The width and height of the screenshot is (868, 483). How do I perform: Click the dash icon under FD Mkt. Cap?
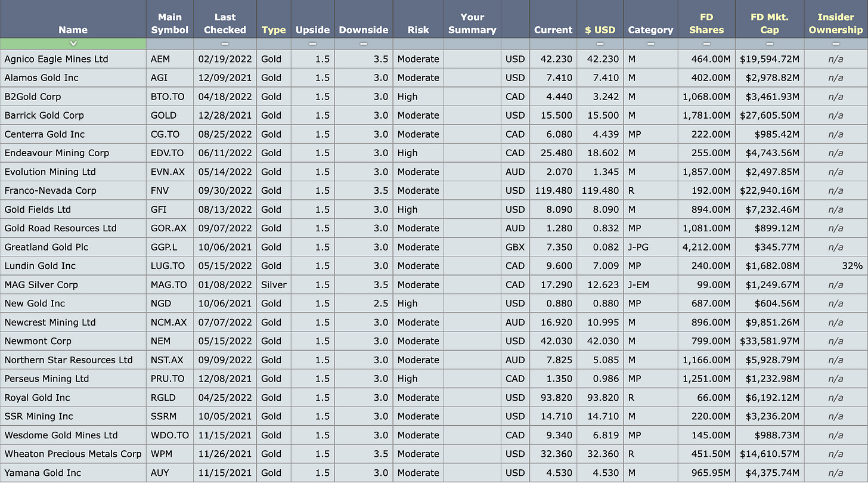[x=770, y=43]
